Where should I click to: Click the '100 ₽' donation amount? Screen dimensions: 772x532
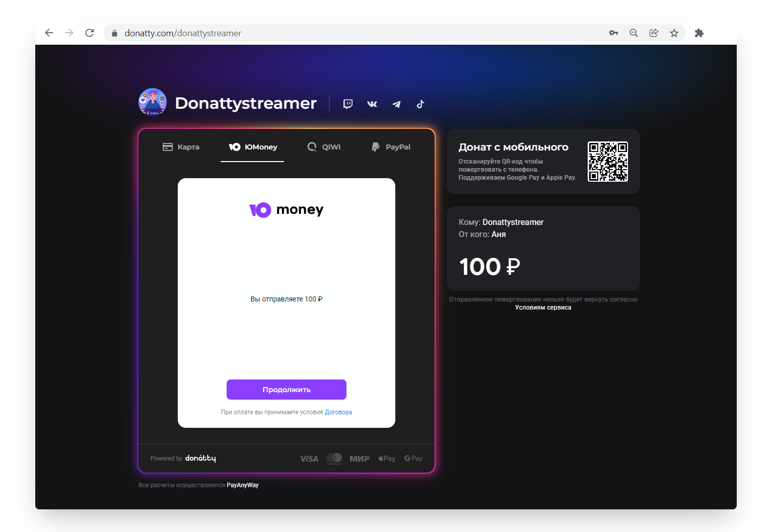tap(489, 267)
